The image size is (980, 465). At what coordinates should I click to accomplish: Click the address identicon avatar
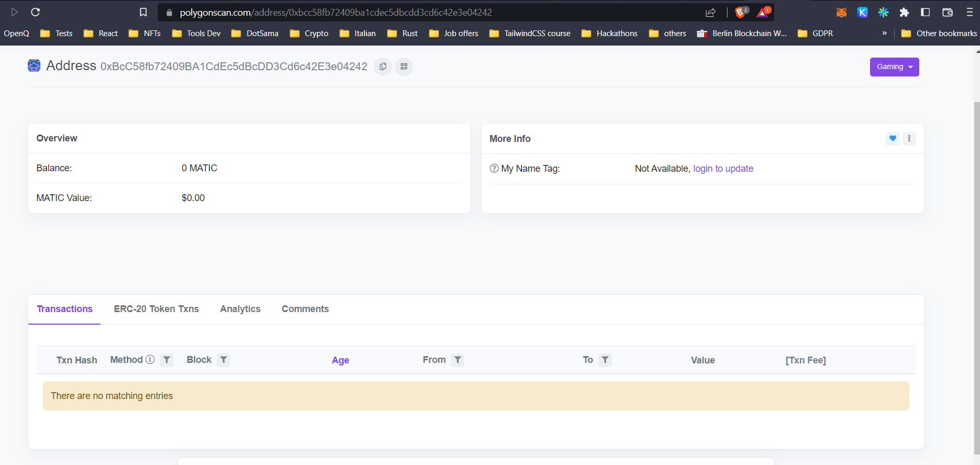[34, 65]
